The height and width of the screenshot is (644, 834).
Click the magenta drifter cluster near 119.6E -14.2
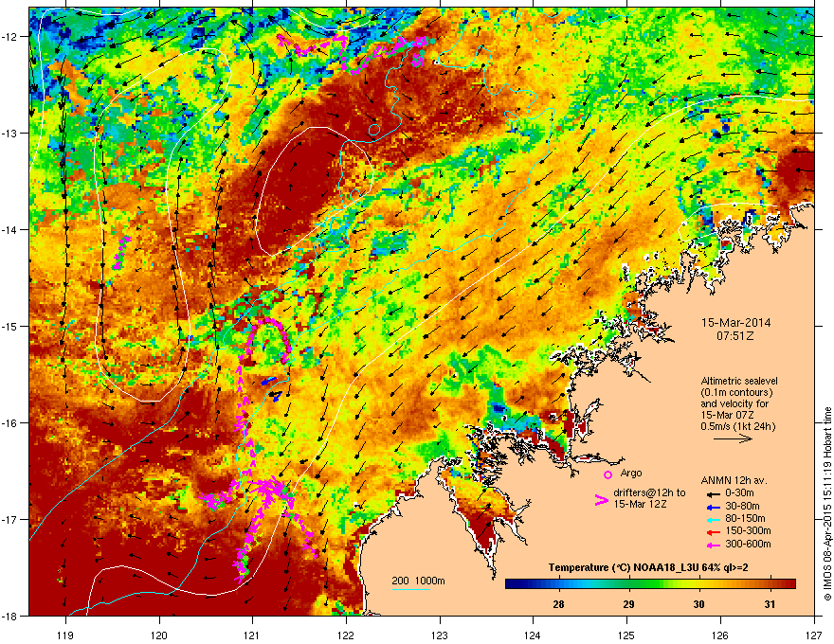[x=122, y=253]
